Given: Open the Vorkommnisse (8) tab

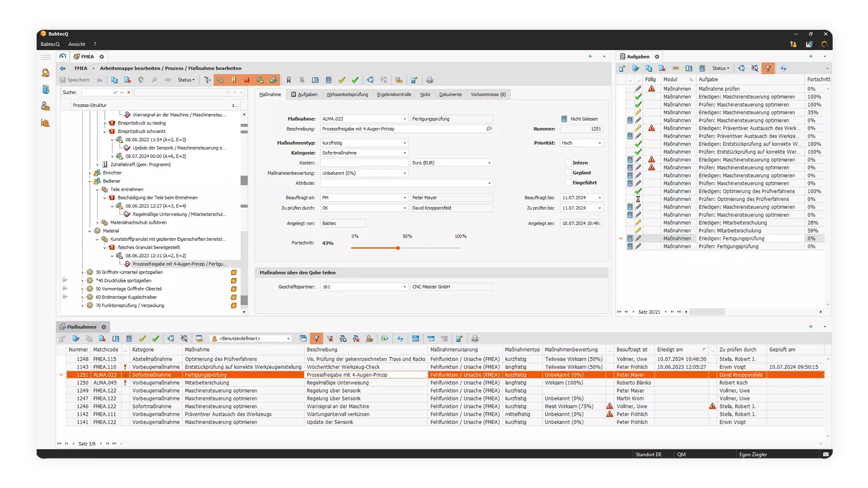Looking at the screenshot, I should [488, 94].
